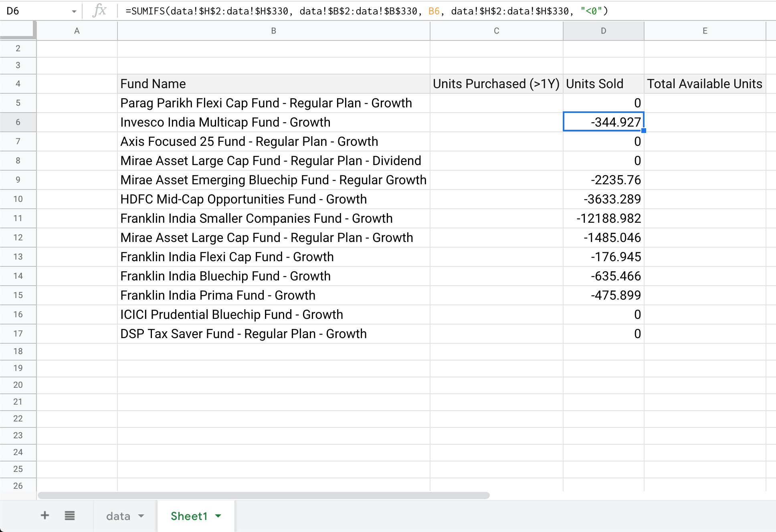Open the all sheets list icon
Screen dimensions: 776x532
[70, 516]
